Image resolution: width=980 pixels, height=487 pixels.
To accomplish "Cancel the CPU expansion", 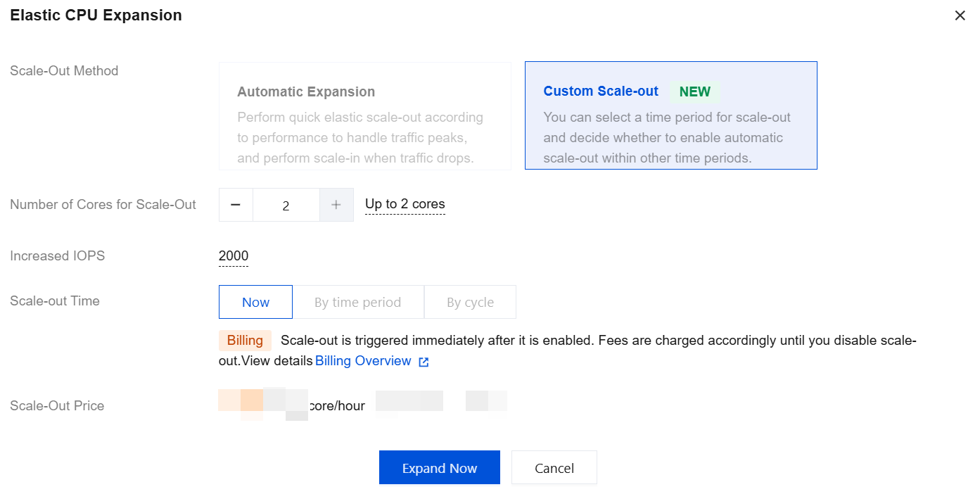I will (x=554, y=468).
